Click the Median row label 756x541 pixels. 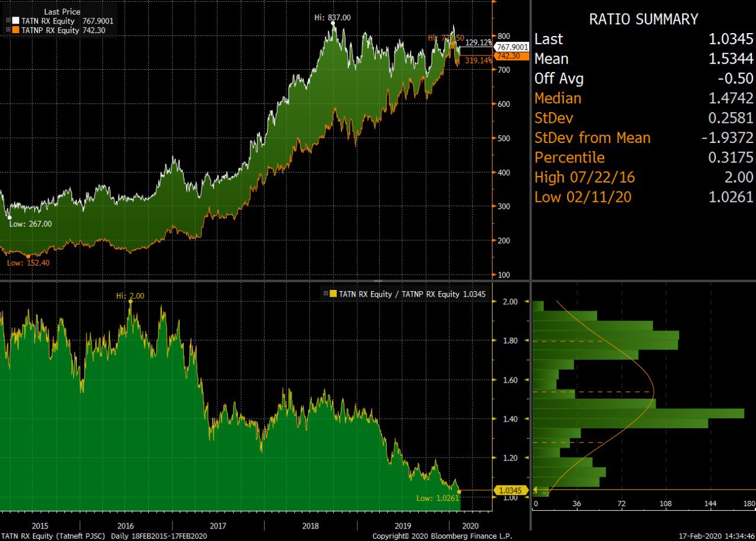coord(558,98)
